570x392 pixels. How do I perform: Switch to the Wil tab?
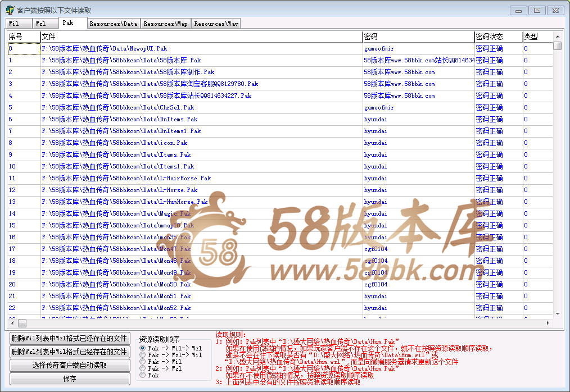(19, 24)
